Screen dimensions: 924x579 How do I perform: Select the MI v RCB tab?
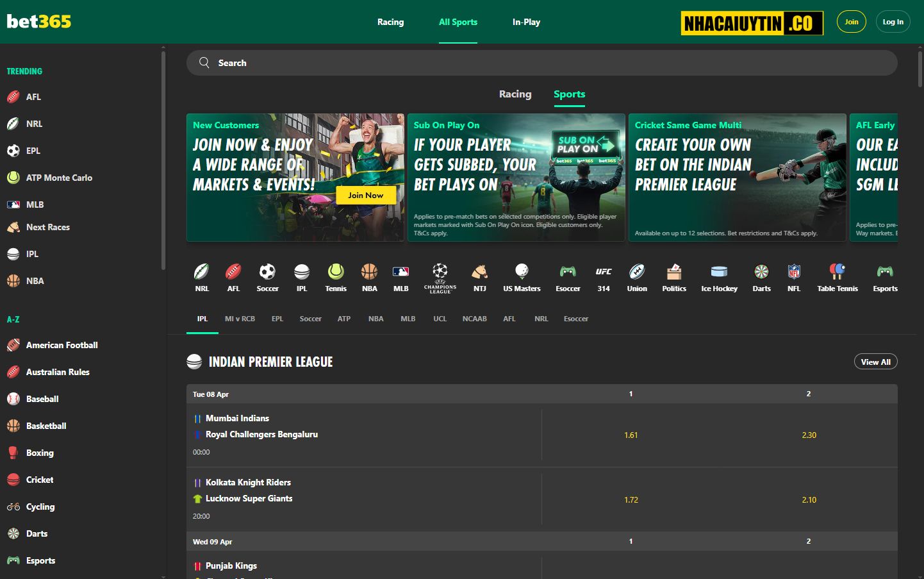click(x=240, y=319)
